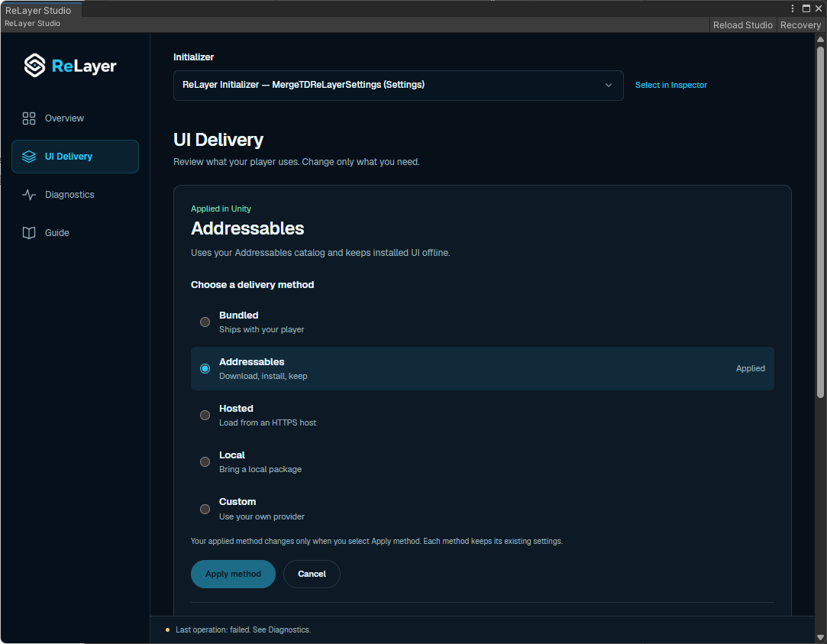827x644 pixels.
Task: Click the ReLayer logo icon
Action: pyautogui.click(x=35, y=66)
